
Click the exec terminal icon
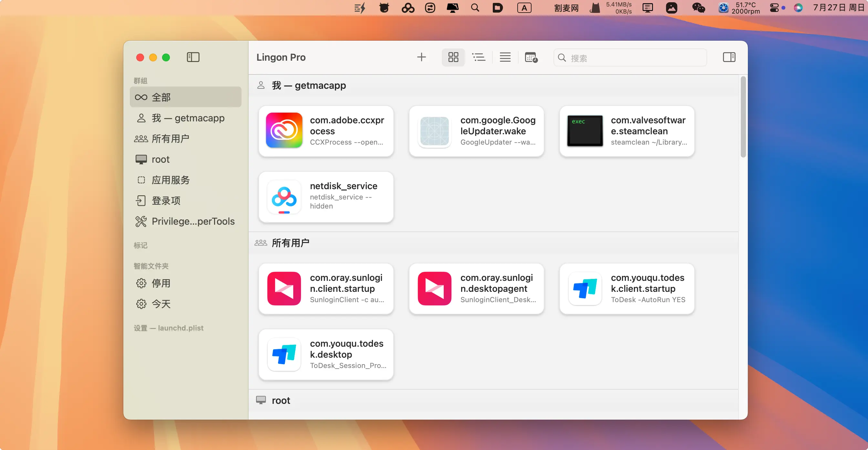coord(585,131)
